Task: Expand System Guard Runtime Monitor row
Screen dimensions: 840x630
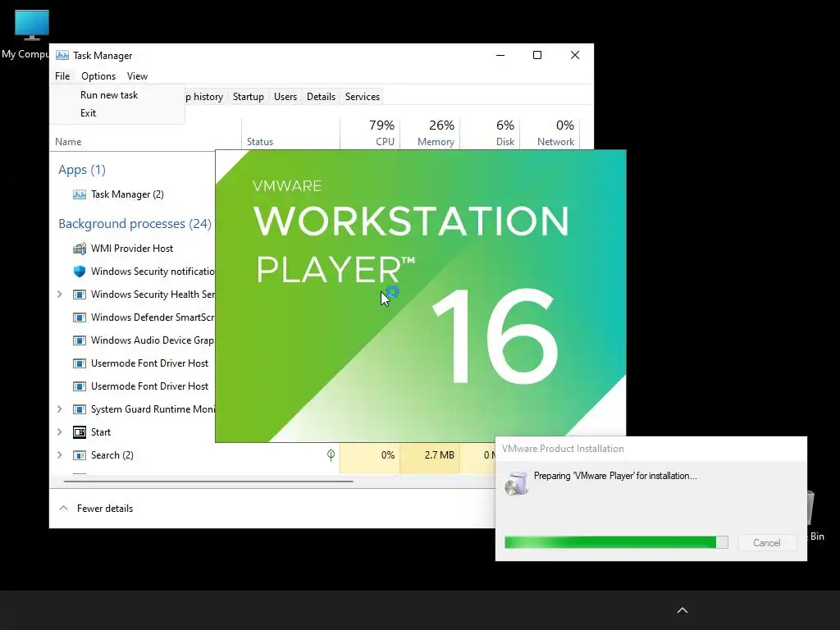Action: 59,409
